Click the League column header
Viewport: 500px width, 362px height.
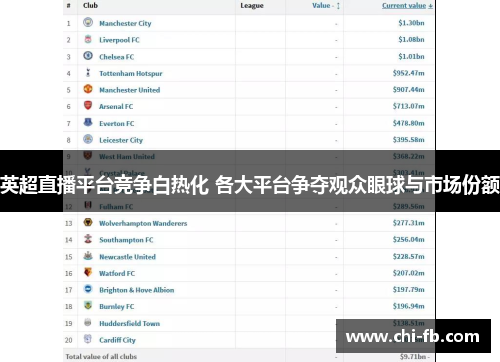tap(252, 6)
